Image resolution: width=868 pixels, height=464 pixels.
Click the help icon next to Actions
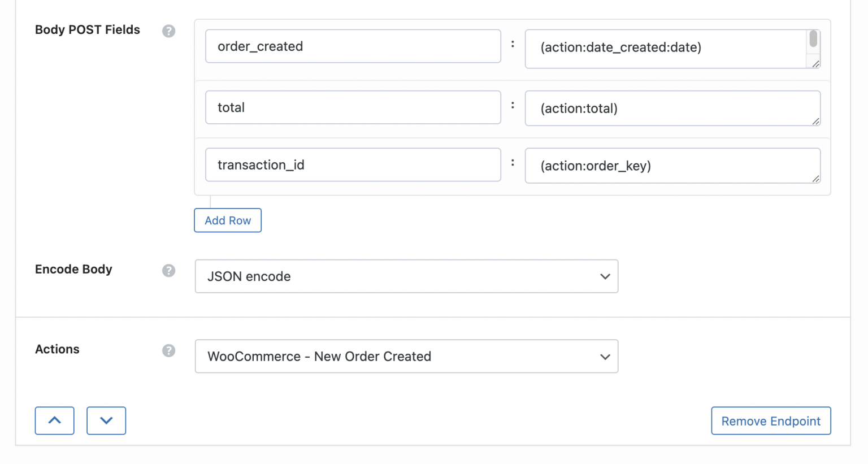(168, 350)
